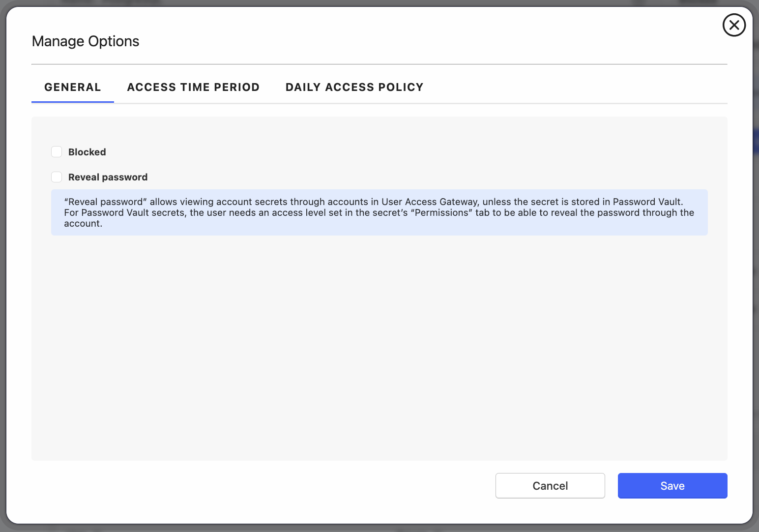
Task: Click "For Password Vault secrets" in info text
Action: [125, 213]
